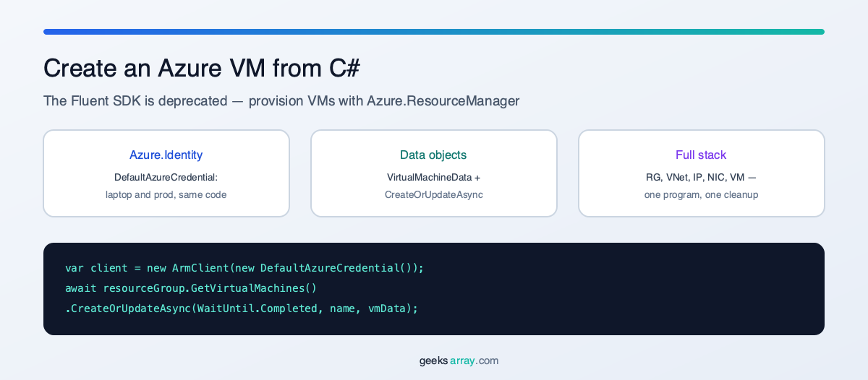Select "one program, one cleanup" caption
The image size is (868, 380).
pyautogui.click(x=701, y=194)
